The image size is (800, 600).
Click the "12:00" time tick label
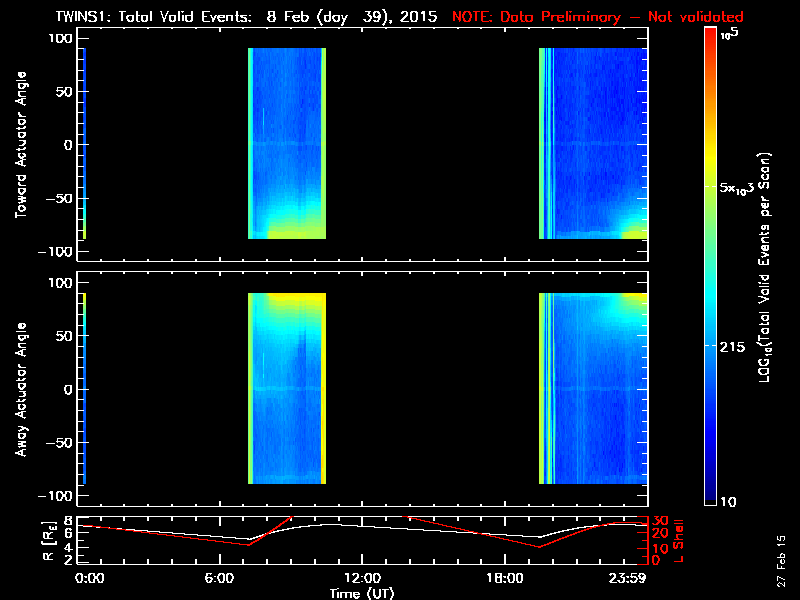(362, 579)
